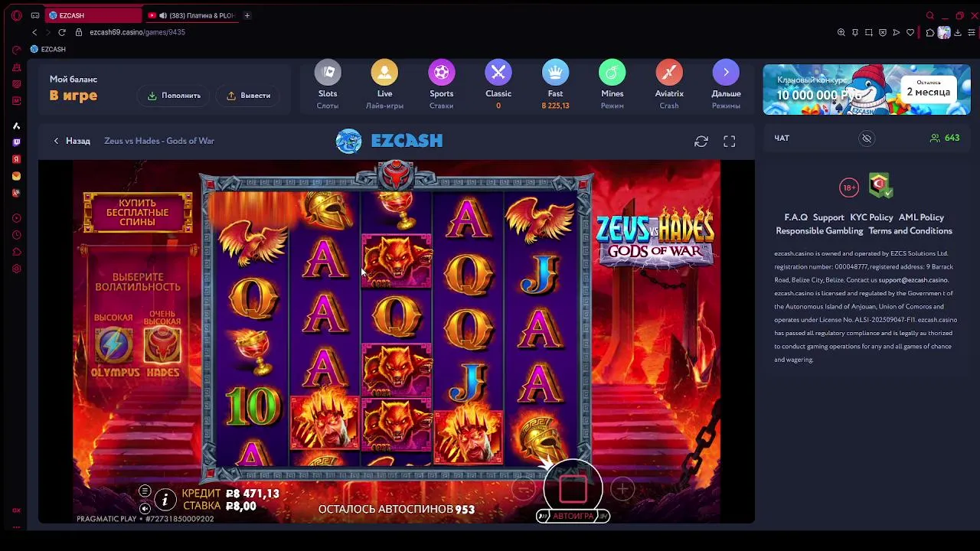
Task: Toggle the game sound icon
Action: point(145,508)
